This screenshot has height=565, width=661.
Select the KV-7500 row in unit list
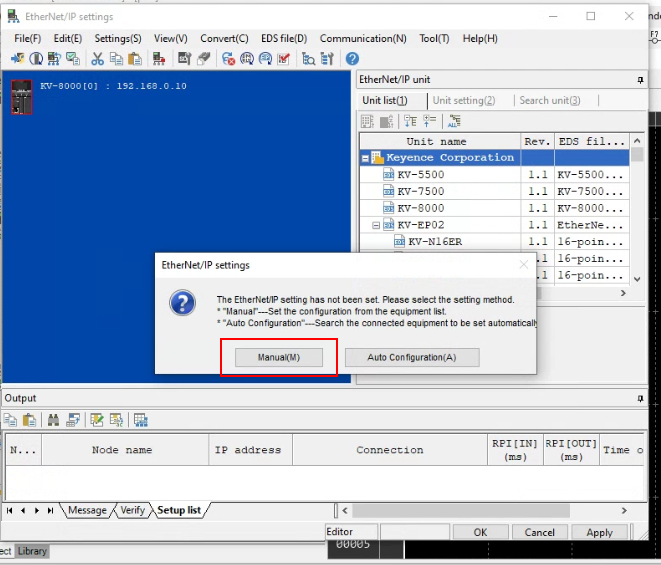click(x=494, y=191)
